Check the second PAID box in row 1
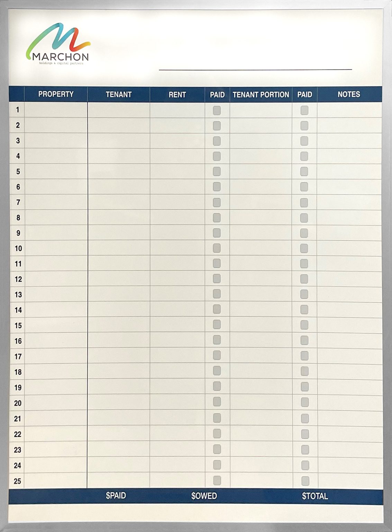Screen dimensions: 392x532 pos(304,110)
